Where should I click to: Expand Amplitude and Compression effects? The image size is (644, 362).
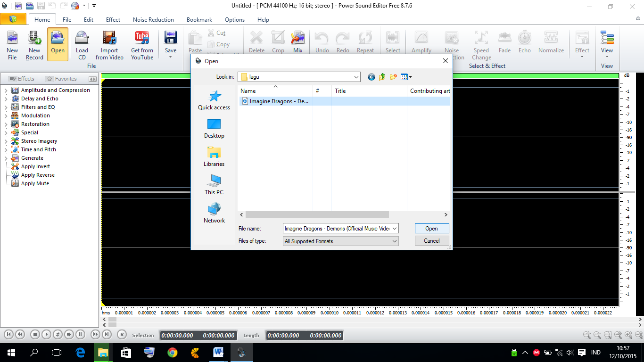(x=6, y=90)
